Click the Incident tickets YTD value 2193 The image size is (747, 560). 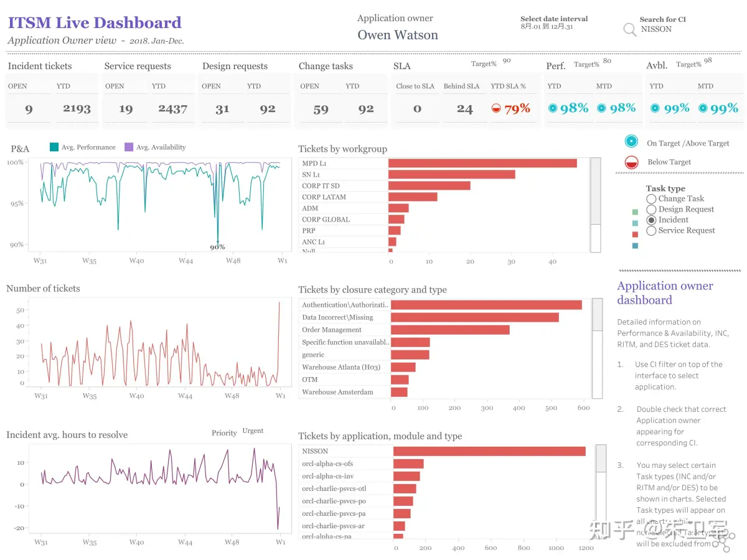pyautogui.click(x=77, y=109)
